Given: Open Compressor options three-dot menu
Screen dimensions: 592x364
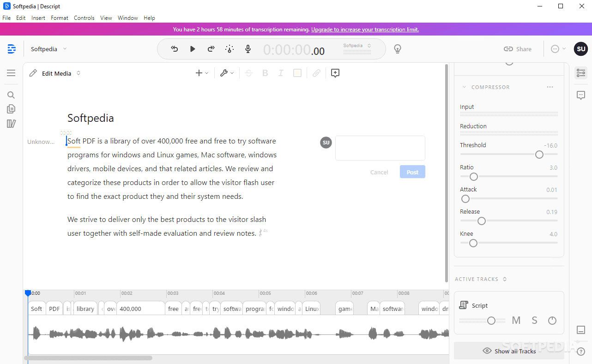Looking at the screenshot, I should [x=550, y=87].
